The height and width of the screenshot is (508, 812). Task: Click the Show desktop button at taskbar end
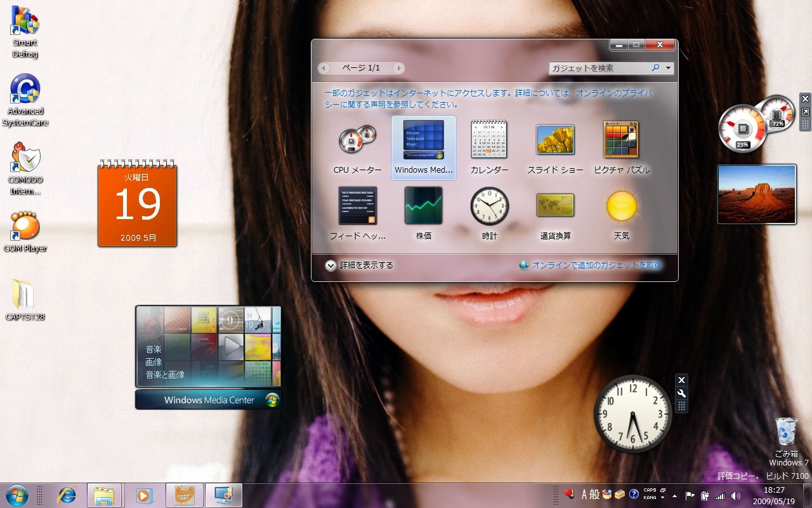point(806,495)
